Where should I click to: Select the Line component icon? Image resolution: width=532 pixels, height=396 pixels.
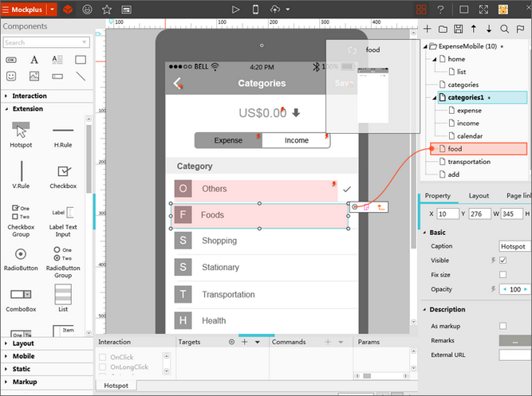(81, 76)
